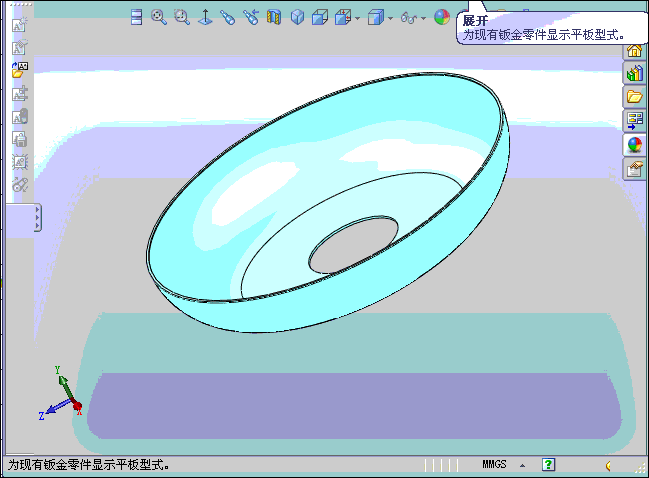Viewport: 649px width, 478px height.
Task: Expand the left panel flyout handle
Action: point(37,217)
